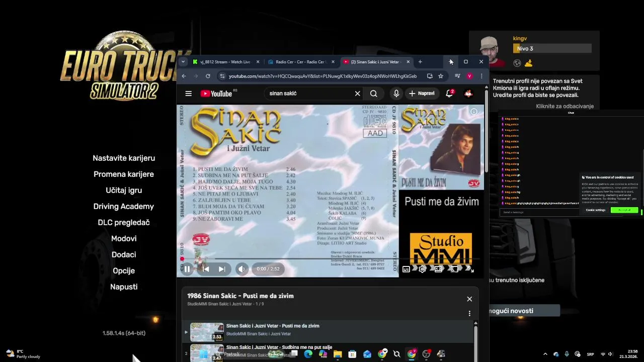This screenshot has width=644, height=362.
Task: Select Učitaj igru in game menu
Action: [x=124, y=190]
